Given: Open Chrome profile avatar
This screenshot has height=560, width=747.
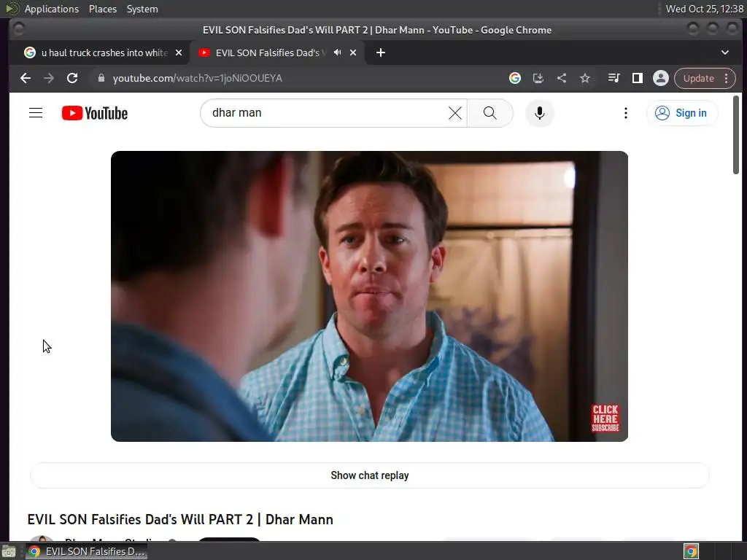Looking at the screenshot, I should point(660,78).
